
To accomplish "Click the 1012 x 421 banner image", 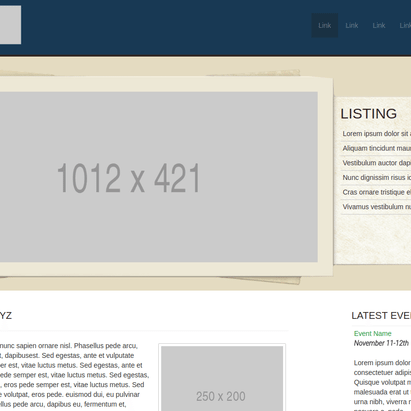I will (159, 177).
